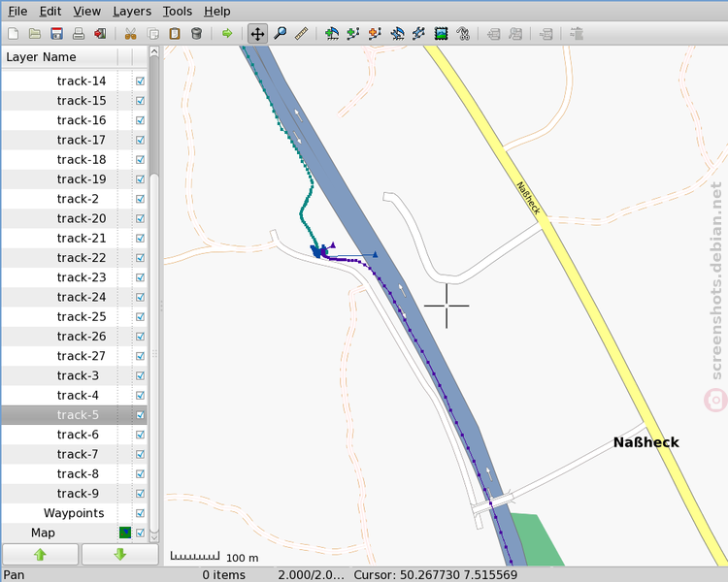The height and width of the screenshot is (582, 728).
Task: Click the New file toolbar icon
Action: click(x=13, y=33)
